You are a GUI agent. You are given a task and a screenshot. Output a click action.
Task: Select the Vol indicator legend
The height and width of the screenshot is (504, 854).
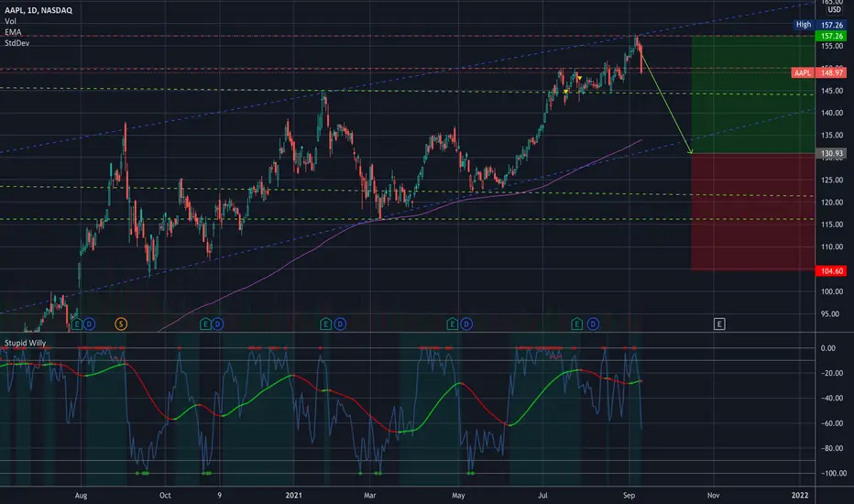(x=10, y=21)
